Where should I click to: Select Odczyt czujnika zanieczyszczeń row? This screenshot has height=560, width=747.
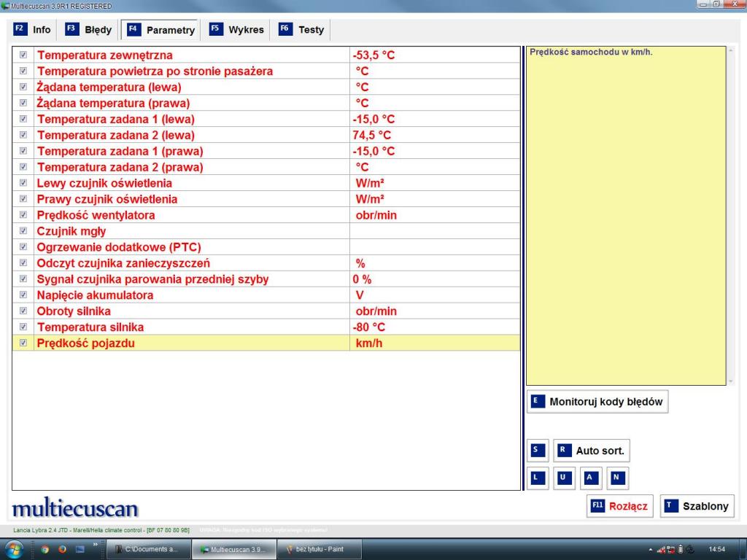(266, 262)
